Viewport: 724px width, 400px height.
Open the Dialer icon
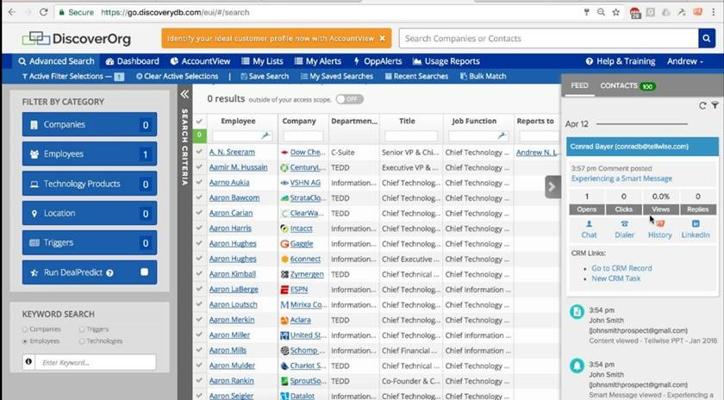click(624, 230)
